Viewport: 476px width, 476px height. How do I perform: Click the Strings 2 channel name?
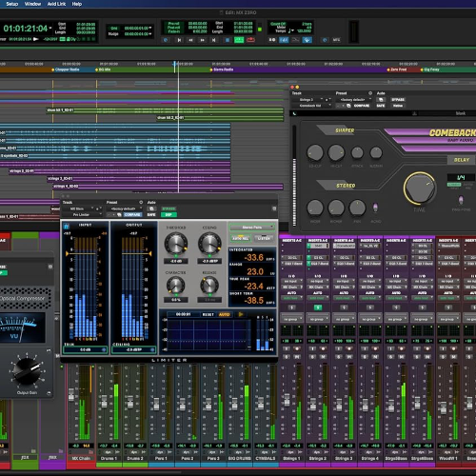click(318, 458)
